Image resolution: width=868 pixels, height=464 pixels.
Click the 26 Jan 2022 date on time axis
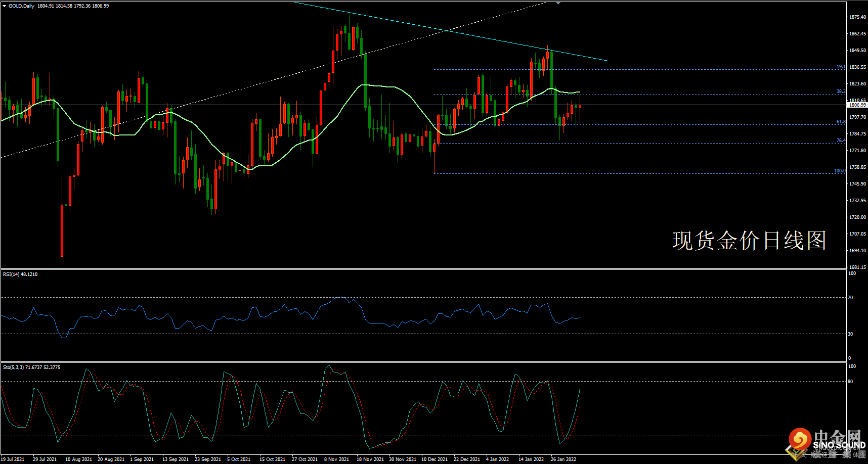(563, 459)
